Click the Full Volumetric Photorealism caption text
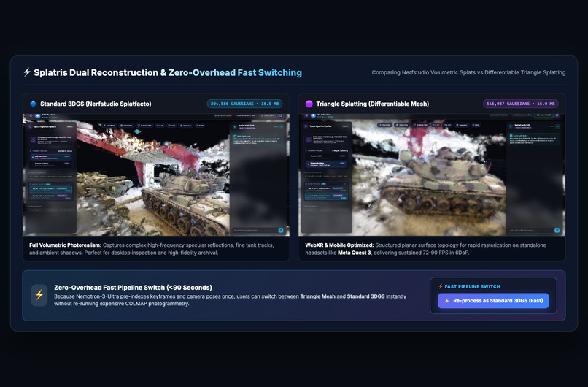 click(x=152, y=249)
